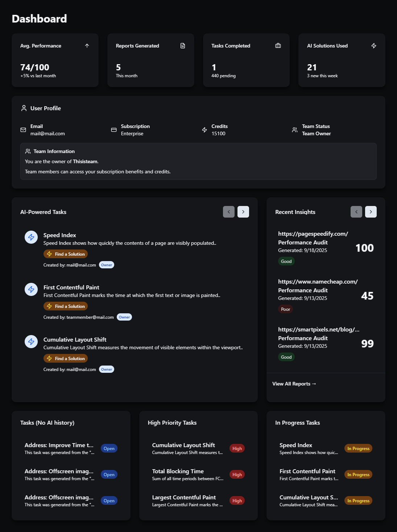Screen dimensions: 397x532
Task: Open Find a Solution for Speed Index
Action: [x=65, y=254]
